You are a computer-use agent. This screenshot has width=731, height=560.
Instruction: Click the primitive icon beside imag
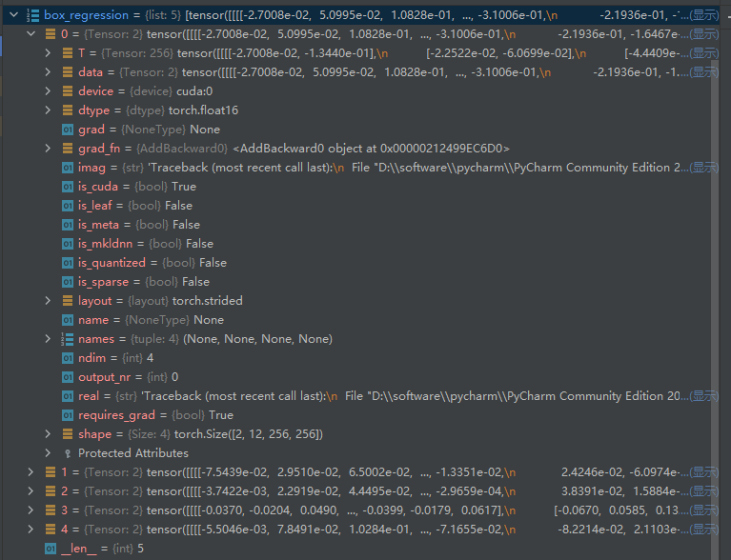(68, 168)
